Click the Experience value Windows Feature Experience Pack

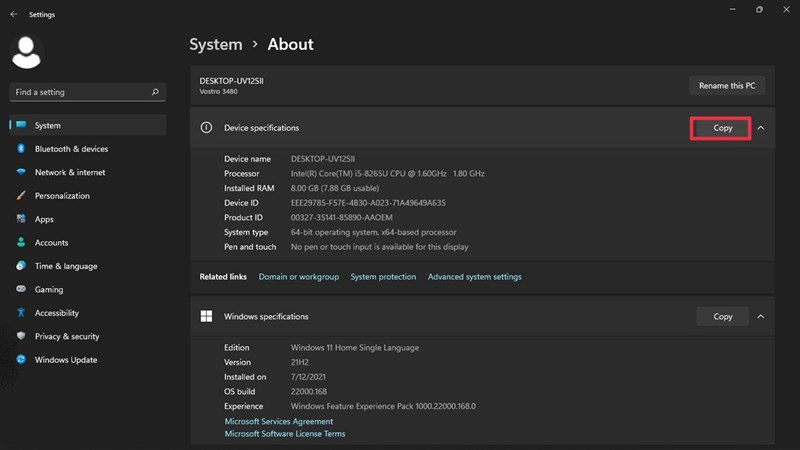click(x=383, y=406)
